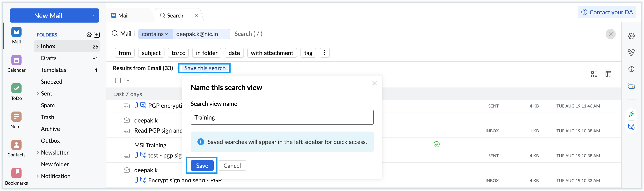Switch results to table view with checkmark icon
644x191 pixels.
coord(609,74)
